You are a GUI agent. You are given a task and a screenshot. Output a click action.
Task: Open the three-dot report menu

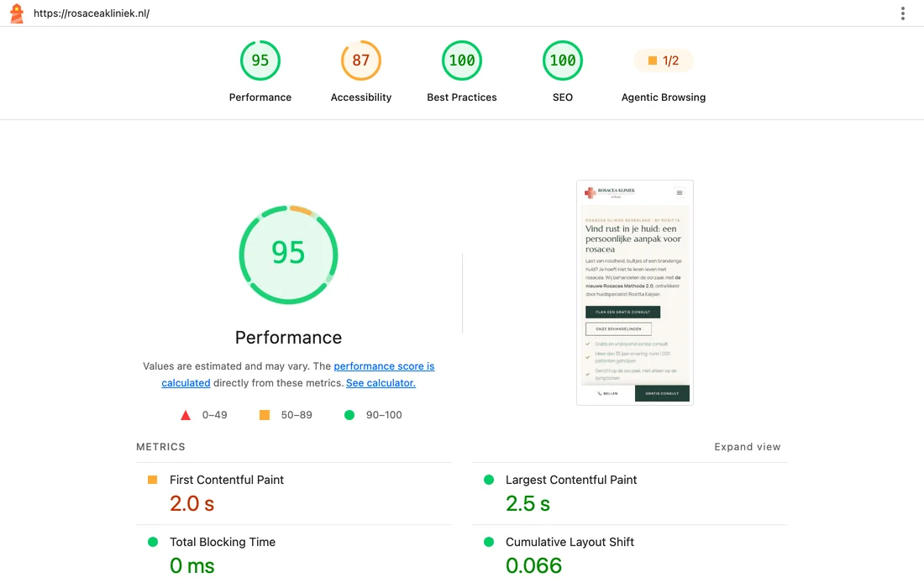pyautogui.click(x=903, y=13)
